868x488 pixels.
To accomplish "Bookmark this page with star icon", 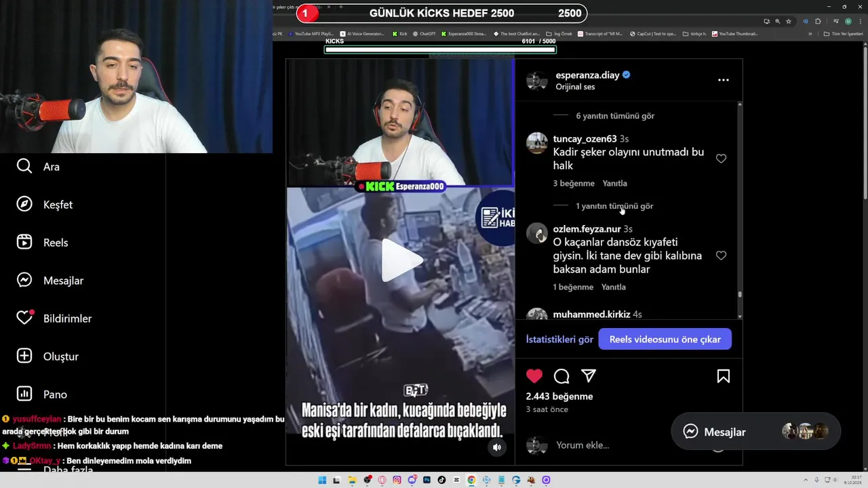I will (788, 21).
